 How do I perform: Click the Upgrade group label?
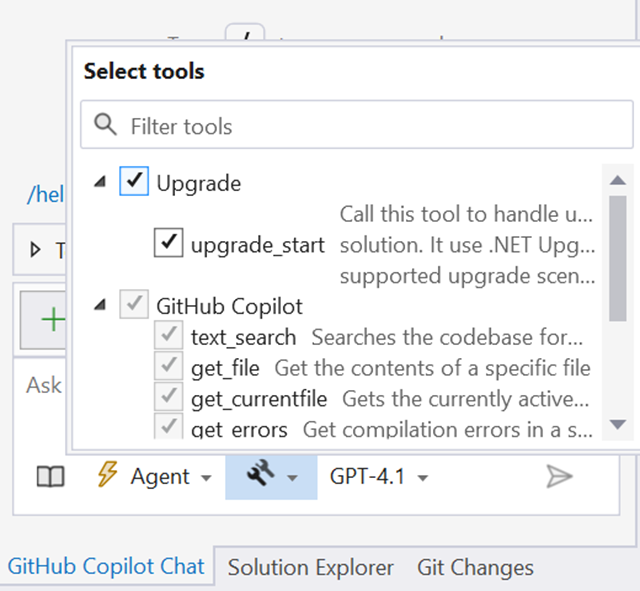[199, 183]
